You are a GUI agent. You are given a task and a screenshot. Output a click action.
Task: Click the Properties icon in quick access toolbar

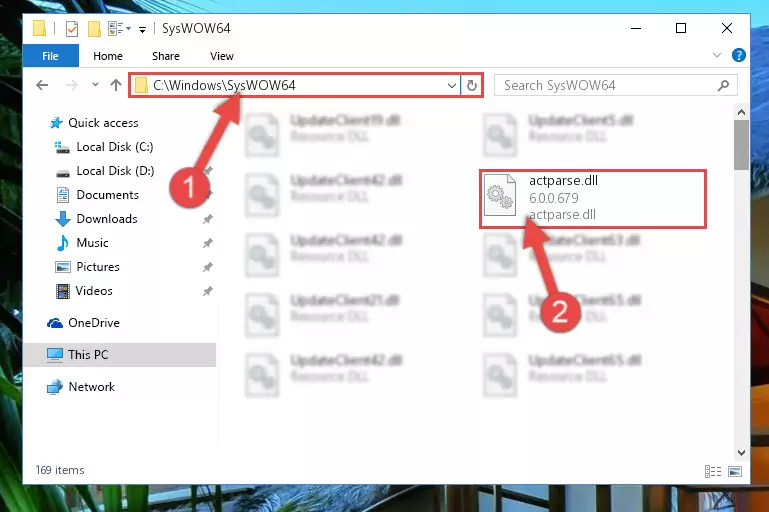pyautogui.click(x=72, y=29)
